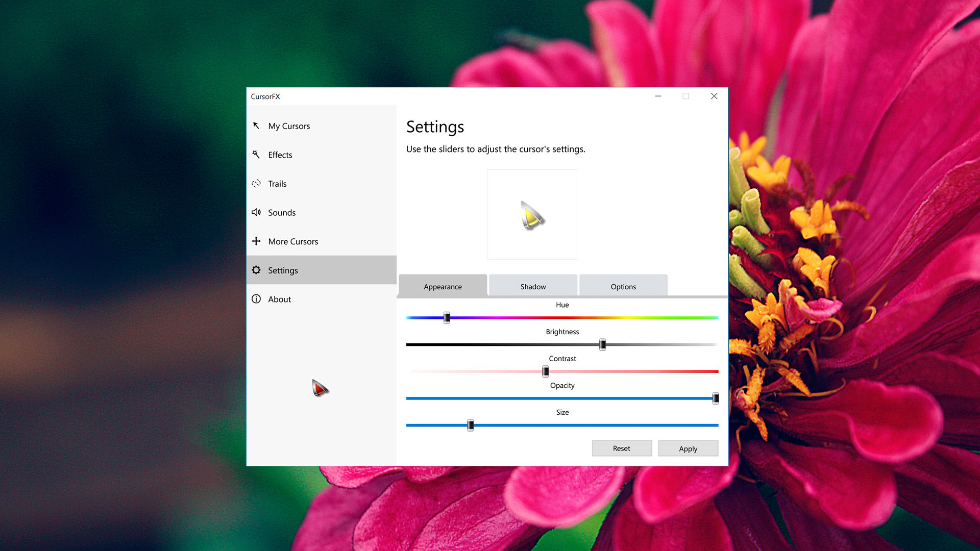Click the cursor preview image

pos(532,214)
